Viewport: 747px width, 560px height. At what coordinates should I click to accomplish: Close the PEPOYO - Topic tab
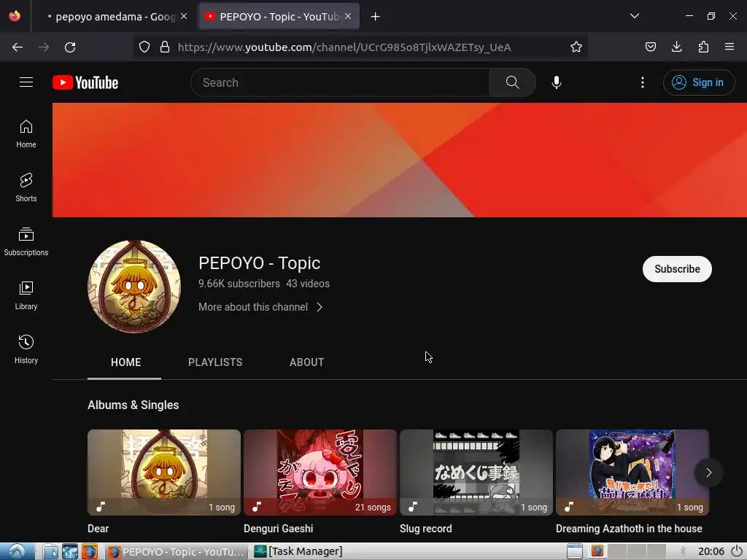(348, 16)
